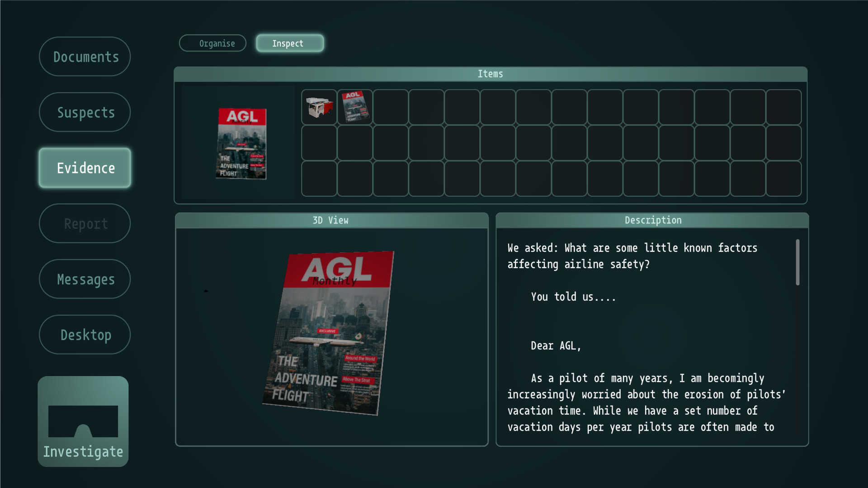
Task: Click the Items panel header
Action: tap(491, 74)
